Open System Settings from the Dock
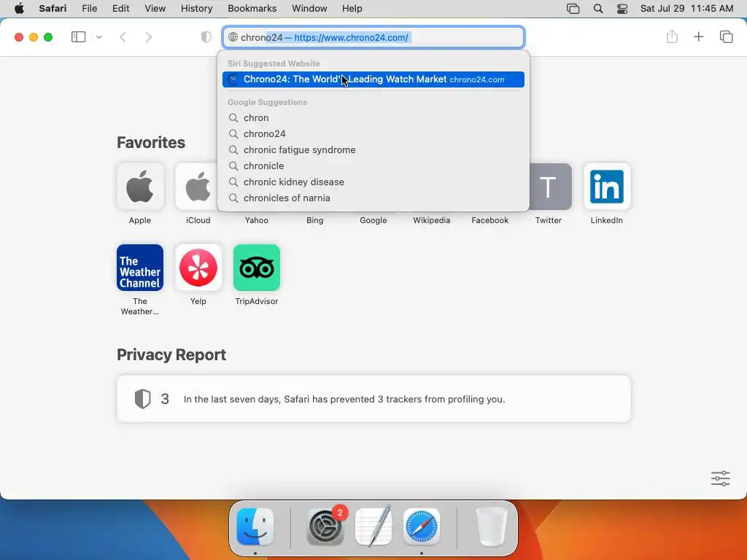Viewport: 747px width, 560px height. (x=325, y=526)
